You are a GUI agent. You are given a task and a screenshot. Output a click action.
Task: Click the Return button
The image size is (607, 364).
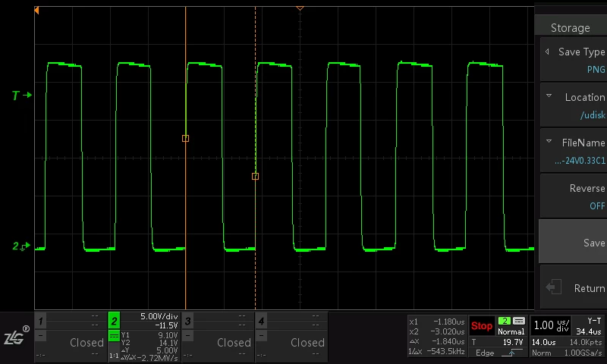[x=574, y=287]
